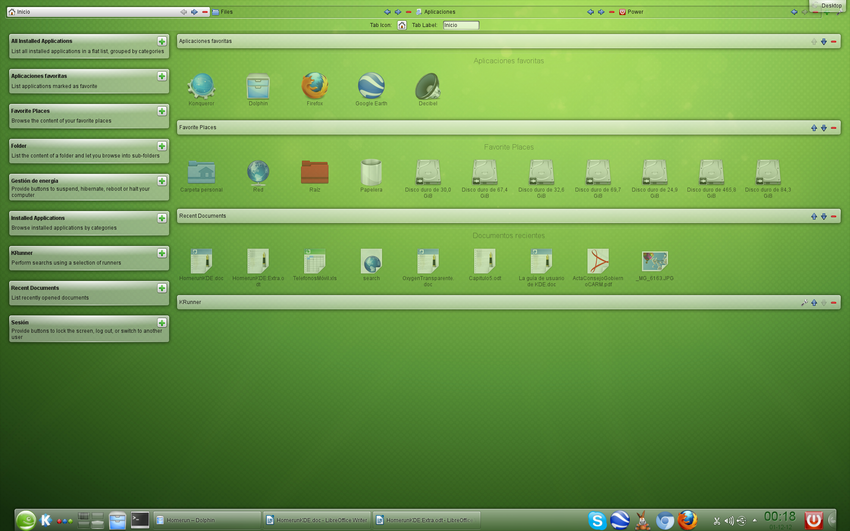Add All Installed Applications source

[x=162, y=41]
